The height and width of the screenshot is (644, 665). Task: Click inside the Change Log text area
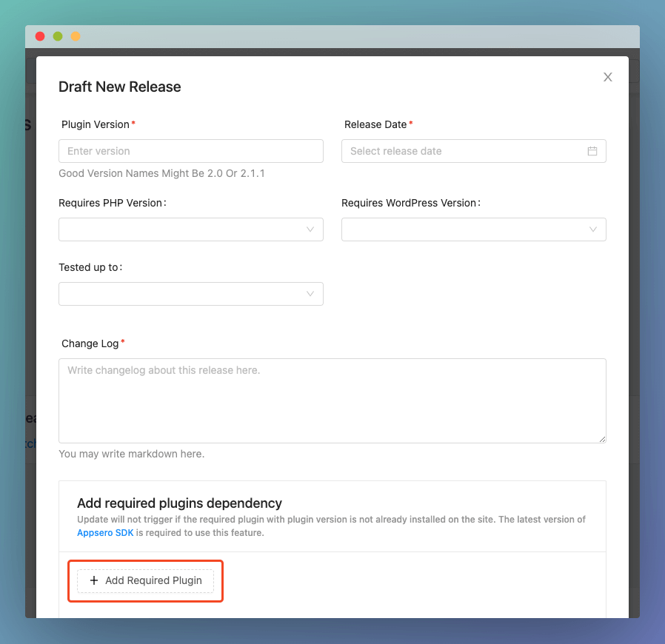[x=332, y=400]
